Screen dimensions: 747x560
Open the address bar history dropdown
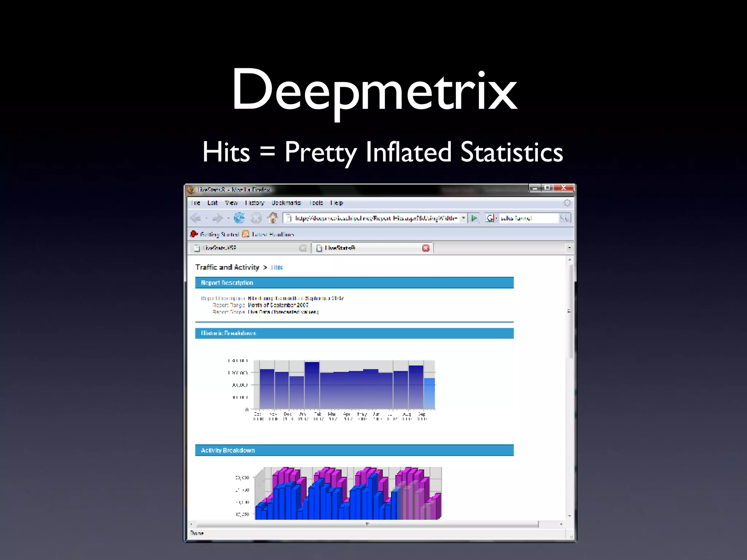click(463, 218)
